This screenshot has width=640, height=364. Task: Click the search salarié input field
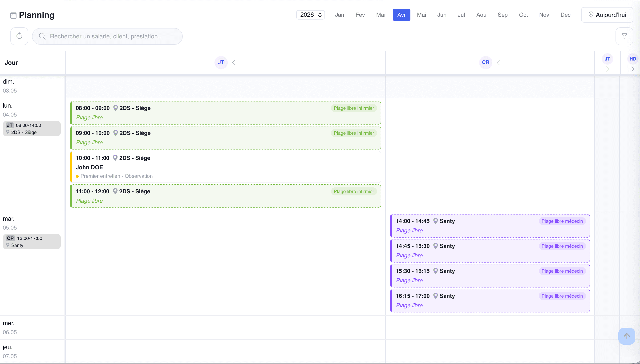click(x=108, y=36)
